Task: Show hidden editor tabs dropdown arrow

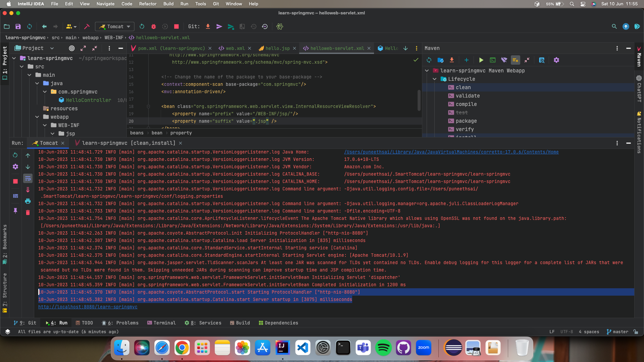Action: [x=406, y=48]
